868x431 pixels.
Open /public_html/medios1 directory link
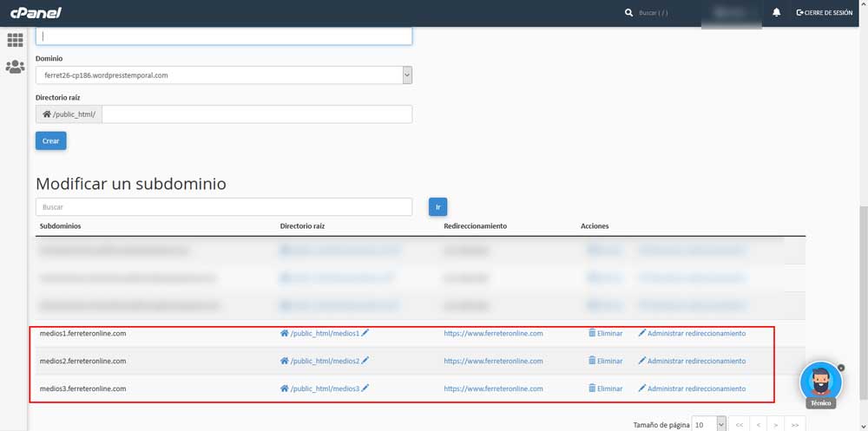click(x=320, y=334)
